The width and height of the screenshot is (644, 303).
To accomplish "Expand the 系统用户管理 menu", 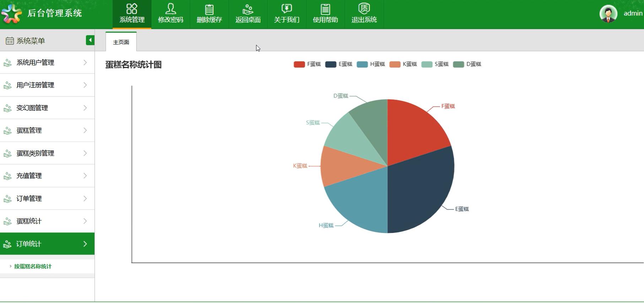I will 47,63.
